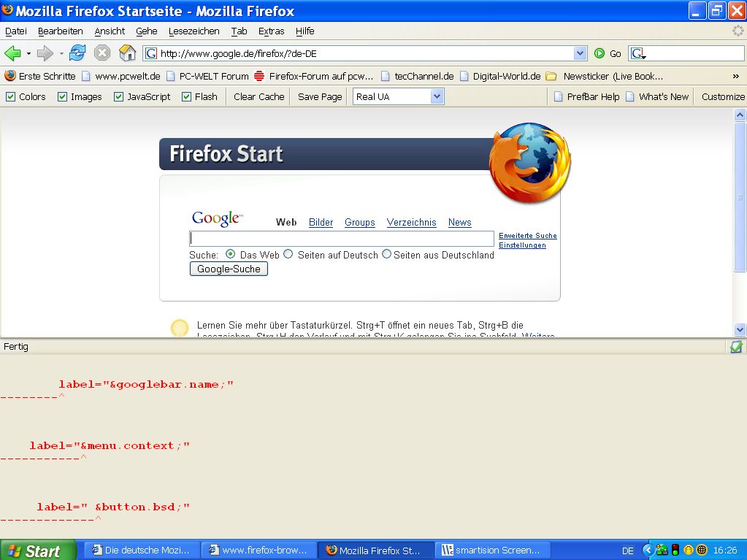Open Firefox-Forum auf pcw bookmark
The width and height of the screenshot is (747, 560).
(313, 76)
